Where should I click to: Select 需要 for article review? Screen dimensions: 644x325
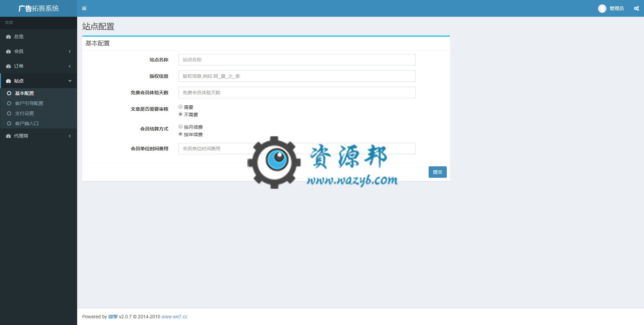(x=180, y=107)
